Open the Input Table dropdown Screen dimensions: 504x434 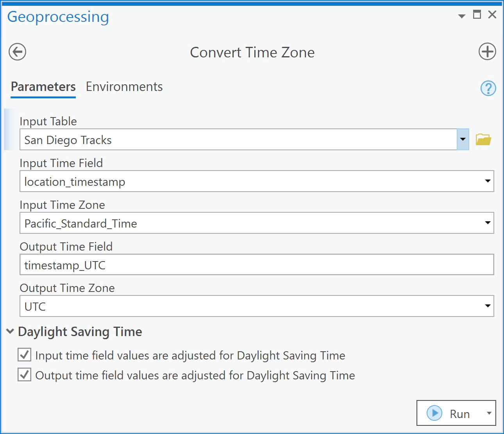point(463,139)
